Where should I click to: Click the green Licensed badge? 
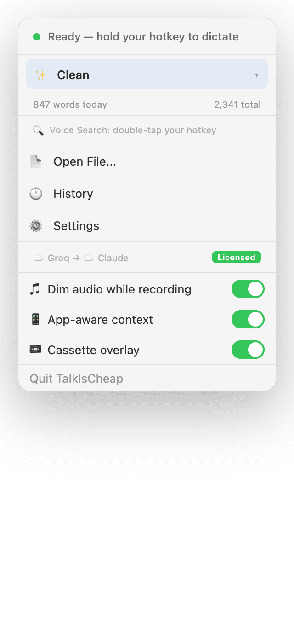236,257
